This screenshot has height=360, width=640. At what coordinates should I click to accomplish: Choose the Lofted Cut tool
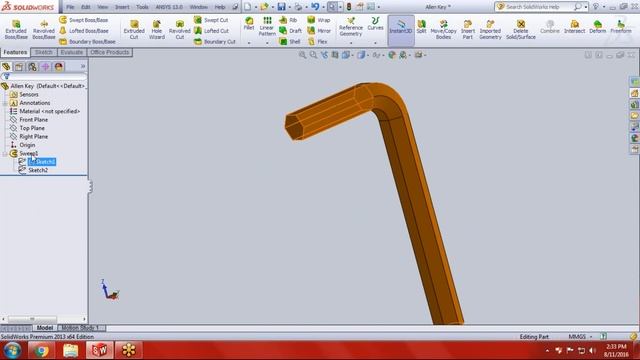[211, 31]
